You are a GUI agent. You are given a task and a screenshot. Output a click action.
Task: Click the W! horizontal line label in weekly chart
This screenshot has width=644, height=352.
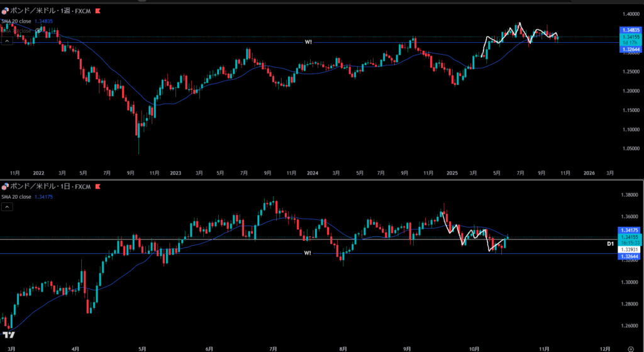pyautogui.click(x=308, y=41)
